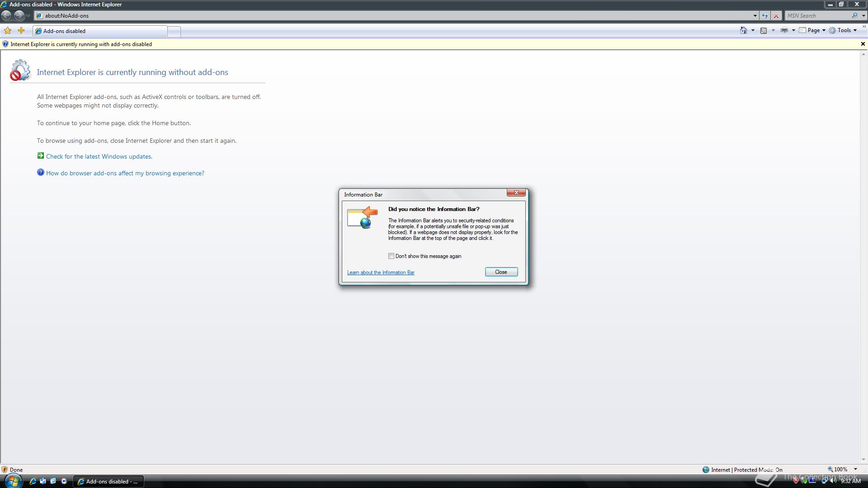
Task: Click the Home toolbar icon
Action: tap(743, 30)
